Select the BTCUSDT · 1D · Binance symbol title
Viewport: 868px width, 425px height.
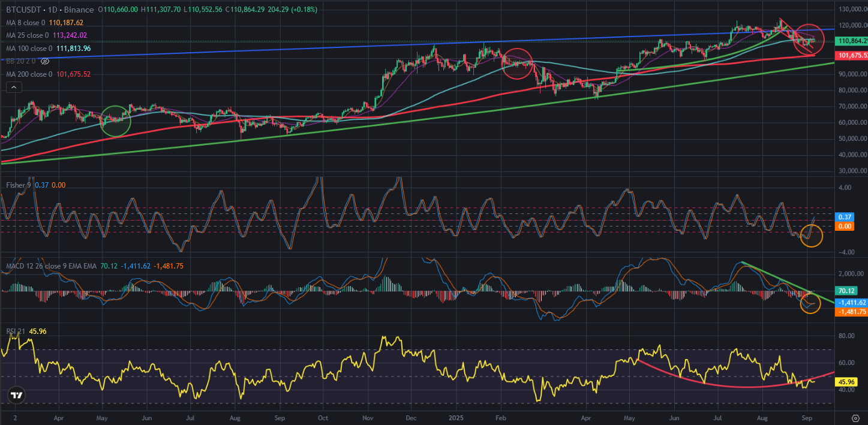point(49,10)
